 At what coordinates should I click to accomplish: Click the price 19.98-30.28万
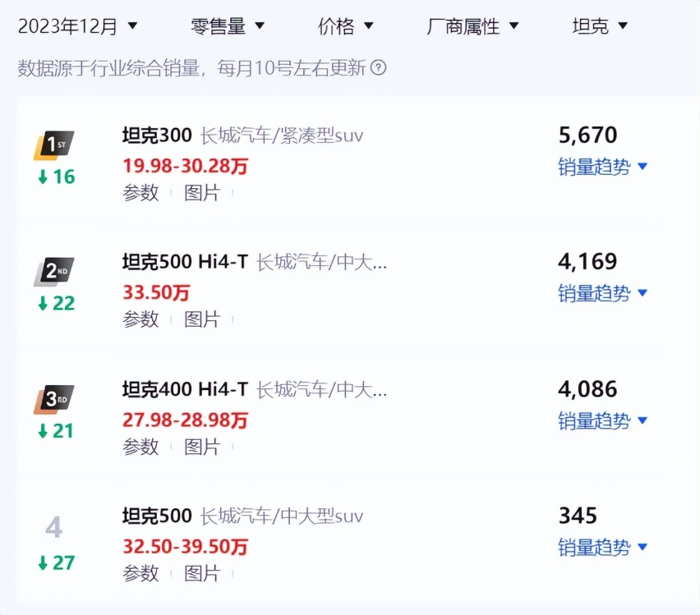point(185,166)
